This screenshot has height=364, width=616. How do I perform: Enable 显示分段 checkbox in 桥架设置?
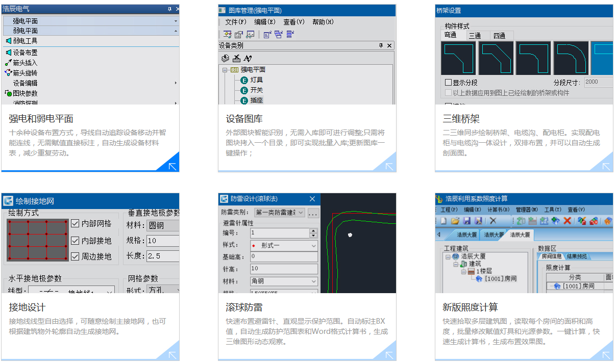tap(449, 82)
